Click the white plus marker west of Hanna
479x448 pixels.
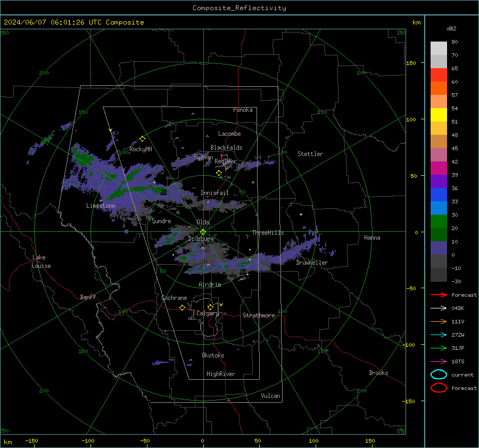click(x=301, y=214)
